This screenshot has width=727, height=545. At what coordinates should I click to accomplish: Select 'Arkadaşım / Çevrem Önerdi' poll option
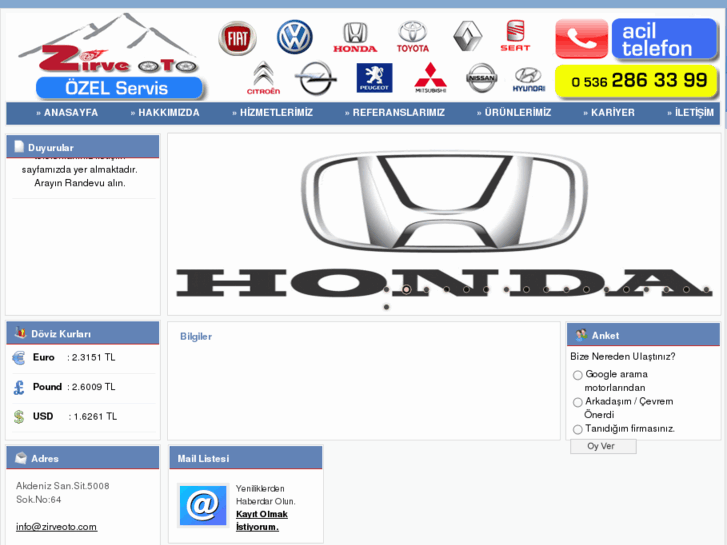577,402
